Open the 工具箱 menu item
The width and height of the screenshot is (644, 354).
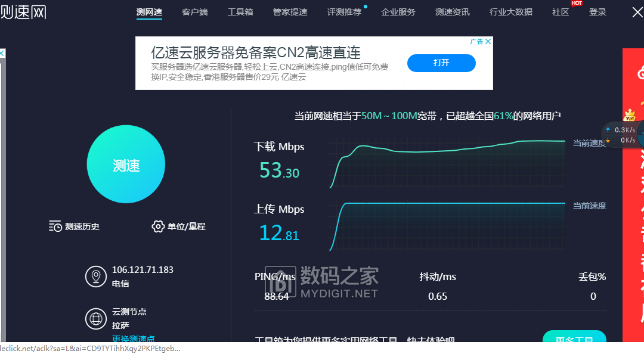pyautogui.click(x=240, y=12)
